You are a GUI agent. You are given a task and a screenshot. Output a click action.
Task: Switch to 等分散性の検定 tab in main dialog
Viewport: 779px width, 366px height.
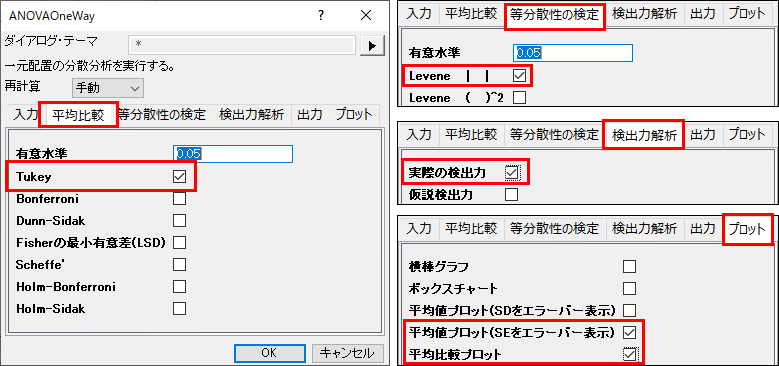[162, 115]
